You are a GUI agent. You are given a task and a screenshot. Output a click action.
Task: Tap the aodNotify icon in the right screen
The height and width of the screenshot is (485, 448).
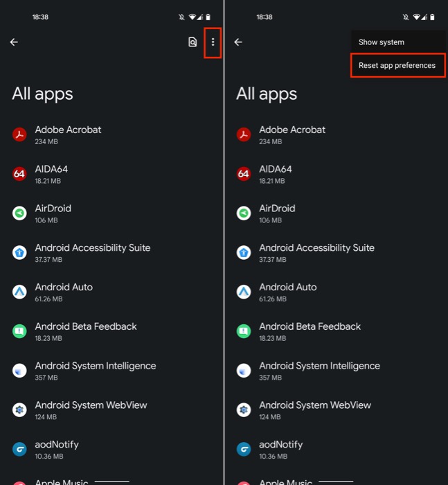(x=244, y=449)
